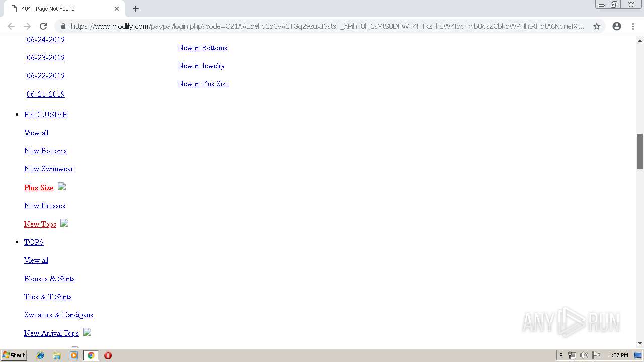Click the browser forward arrow

(27, 26)
